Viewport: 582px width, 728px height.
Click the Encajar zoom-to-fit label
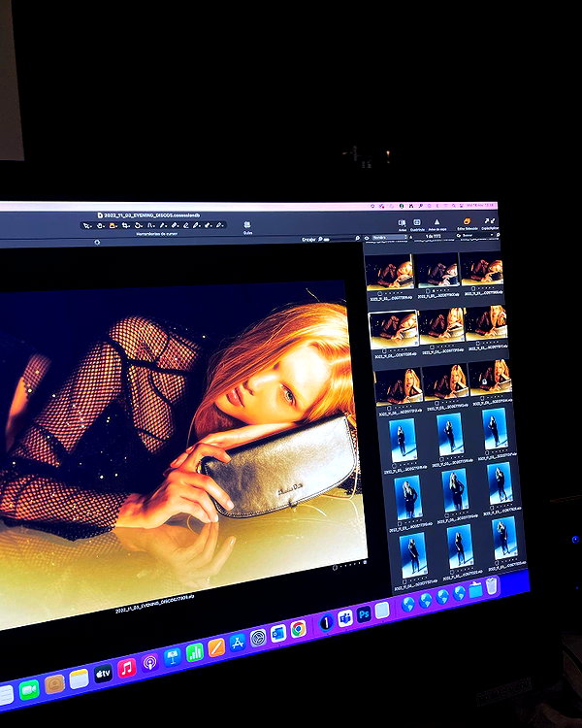(308, 240)
